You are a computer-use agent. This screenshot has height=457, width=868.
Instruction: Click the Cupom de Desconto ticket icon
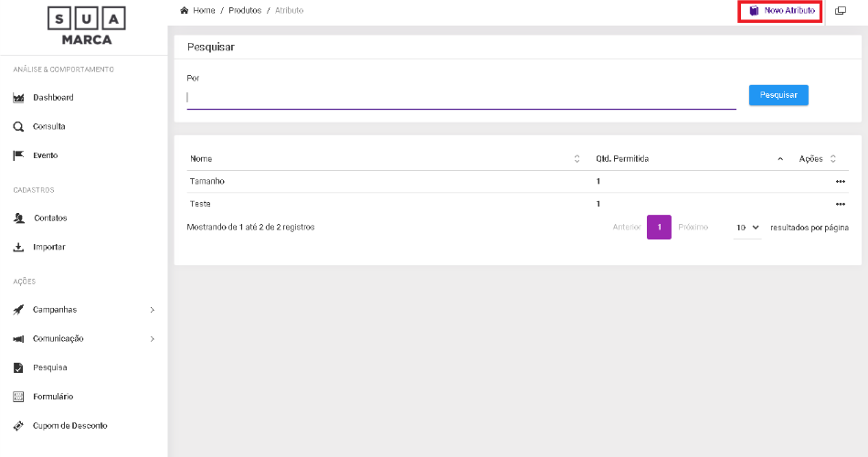coord(18,427)
